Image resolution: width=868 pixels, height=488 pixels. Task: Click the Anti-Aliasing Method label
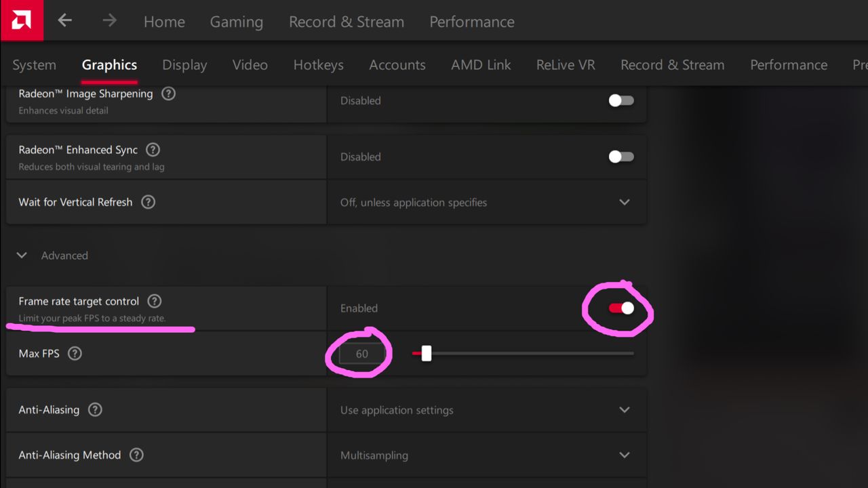click(70, 455)
